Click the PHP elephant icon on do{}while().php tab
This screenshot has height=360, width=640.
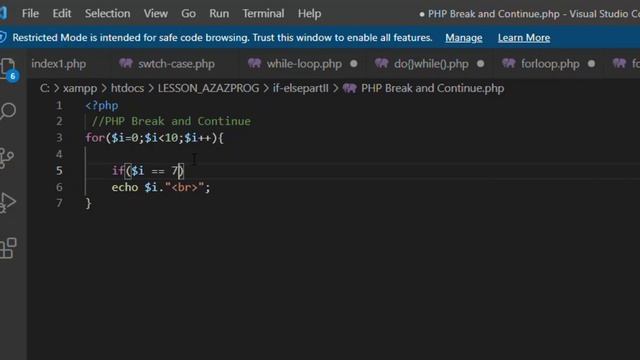382,63
